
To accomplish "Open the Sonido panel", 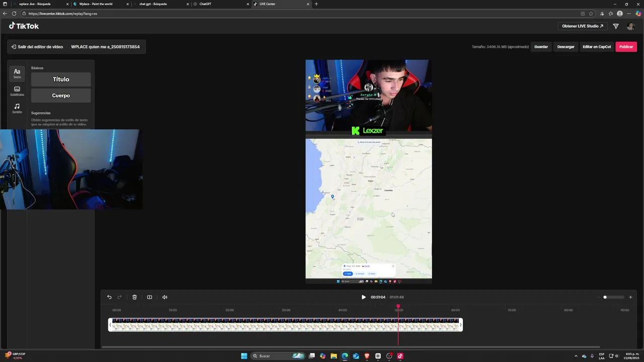I will (17, 108).
